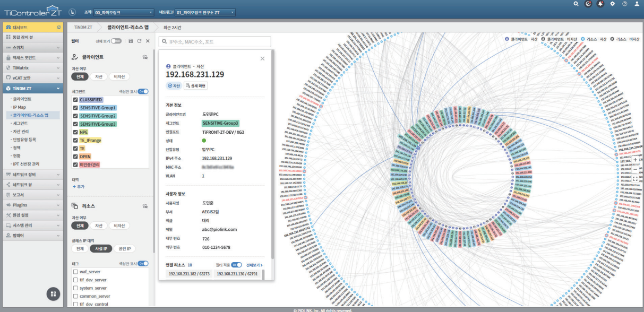Open the settings gear in header
This screenshot has width=644, height=312.
tap(613, 4)
